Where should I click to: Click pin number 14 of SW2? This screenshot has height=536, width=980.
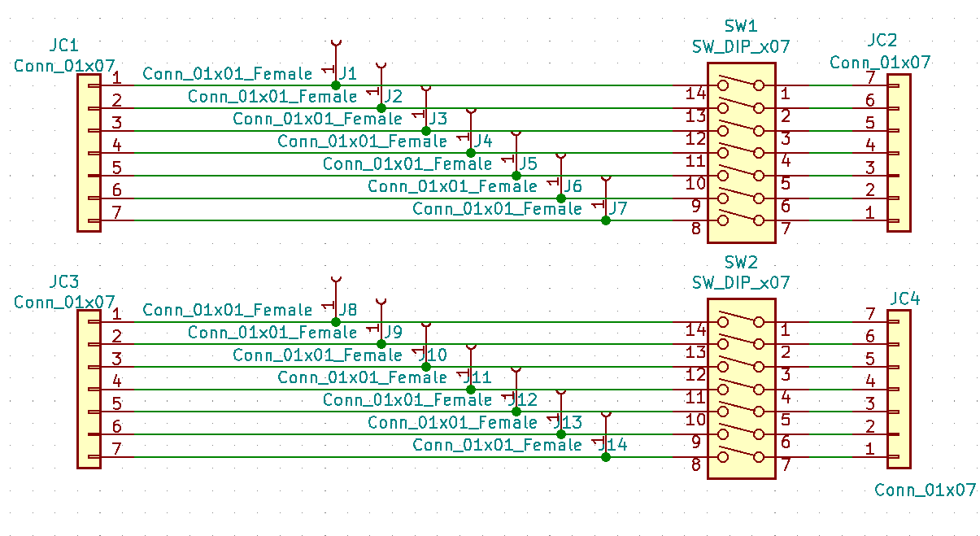click(x=696, y=330)
